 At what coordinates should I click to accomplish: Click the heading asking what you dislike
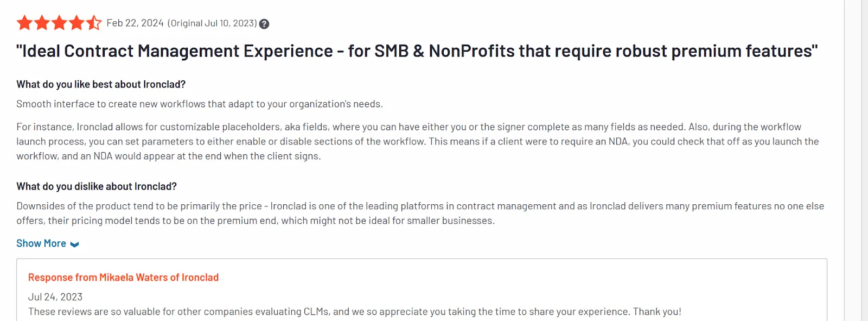[x=97, y=186]
